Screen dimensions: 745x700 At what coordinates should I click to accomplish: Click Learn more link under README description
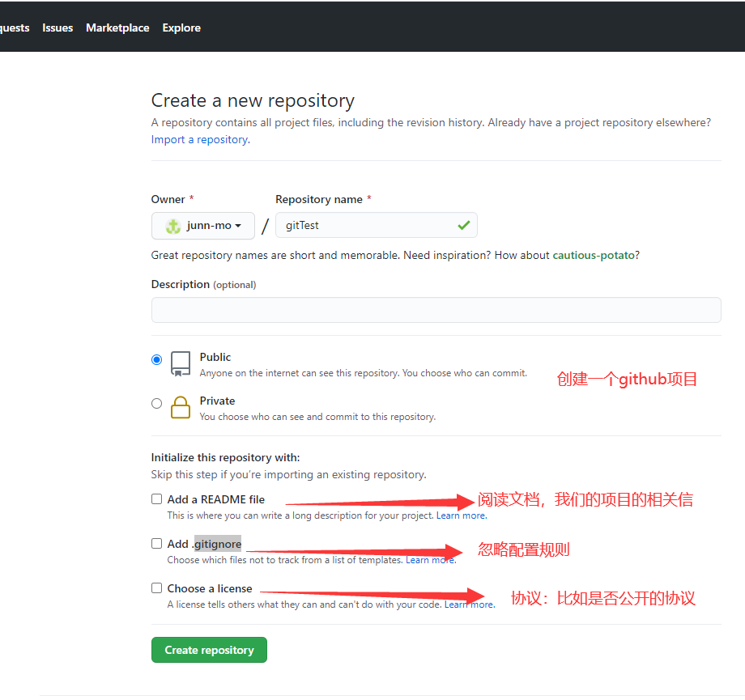[462, 515]
